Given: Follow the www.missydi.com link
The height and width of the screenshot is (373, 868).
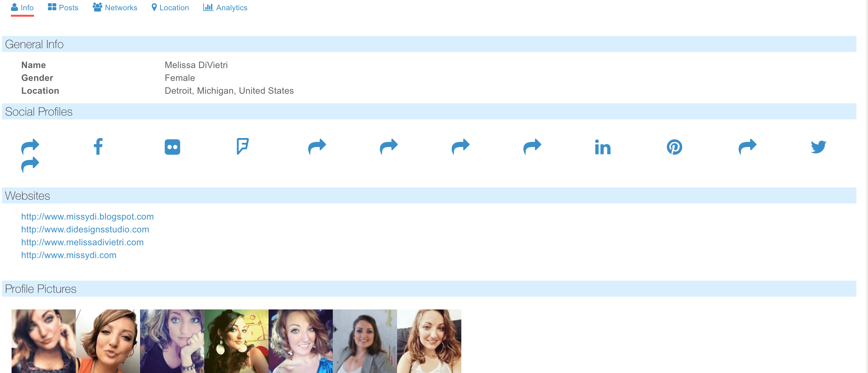Looking at the screenshot, I should coord(69,255).
